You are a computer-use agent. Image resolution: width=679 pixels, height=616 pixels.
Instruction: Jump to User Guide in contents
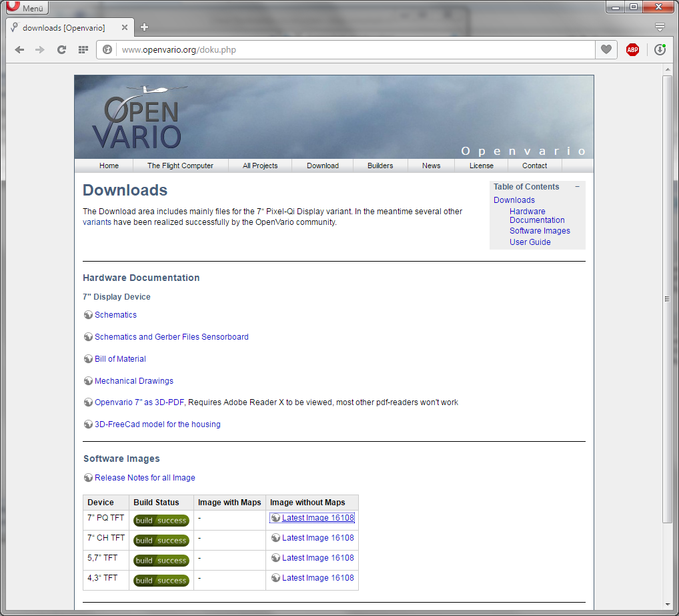click(x=530, y=242)
